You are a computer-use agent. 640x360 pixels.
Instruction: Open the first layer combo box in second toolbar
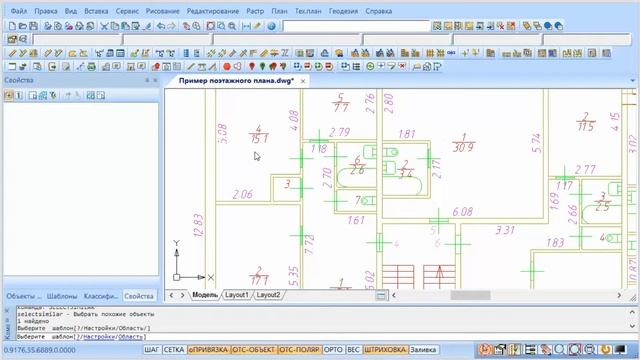tap(77, 40)
